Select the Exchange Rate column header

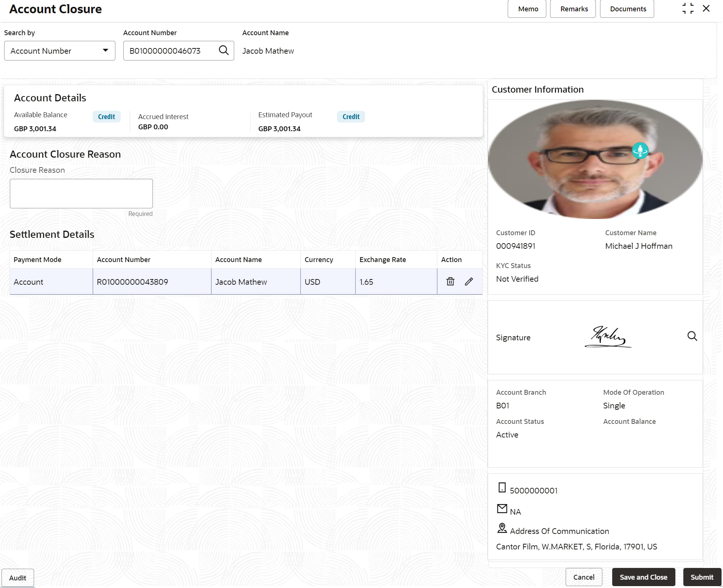pyautogui.click(x=396, y=259)
